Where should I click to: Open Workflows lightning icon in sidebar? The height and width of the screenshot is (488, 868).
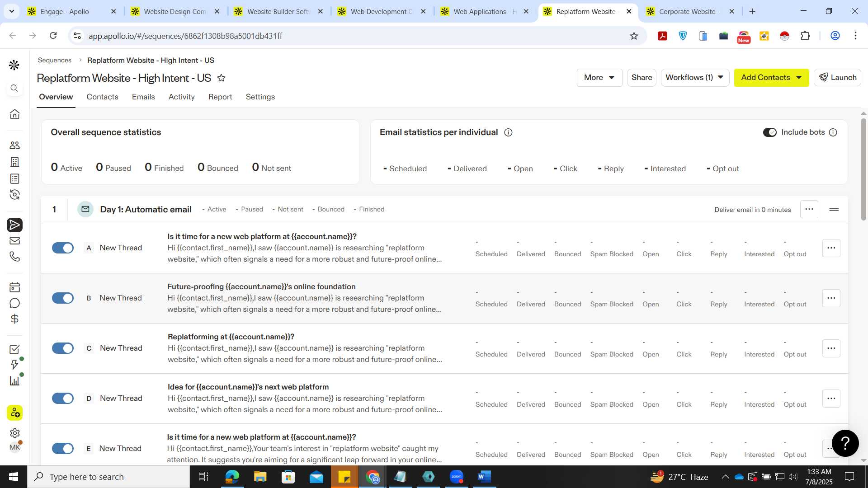pos(14,365)
